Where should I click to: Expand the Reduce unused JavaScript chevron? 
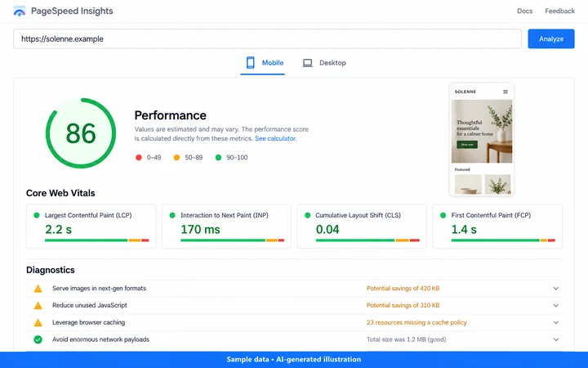click(x=556, y=305)
